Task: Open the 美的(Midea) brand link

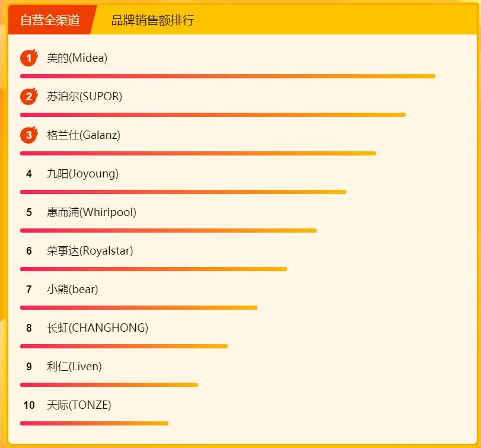Action: point(77,58)
